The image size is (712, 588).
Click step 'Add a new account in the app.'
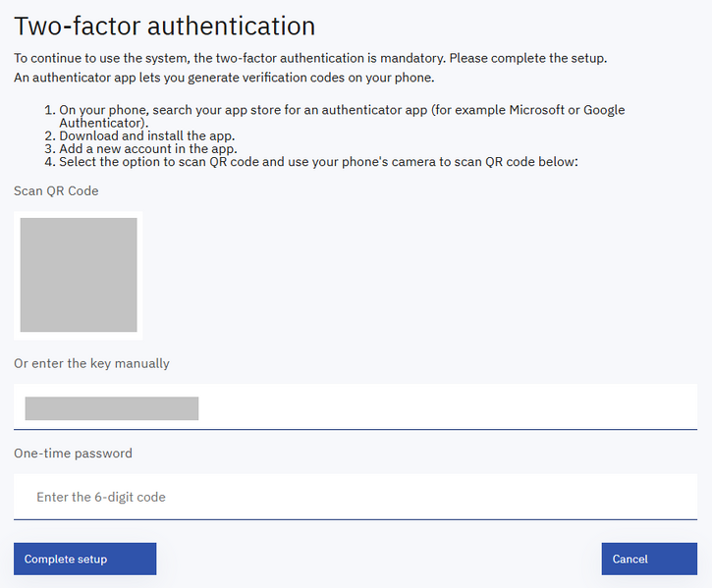[x=148, y=148]
